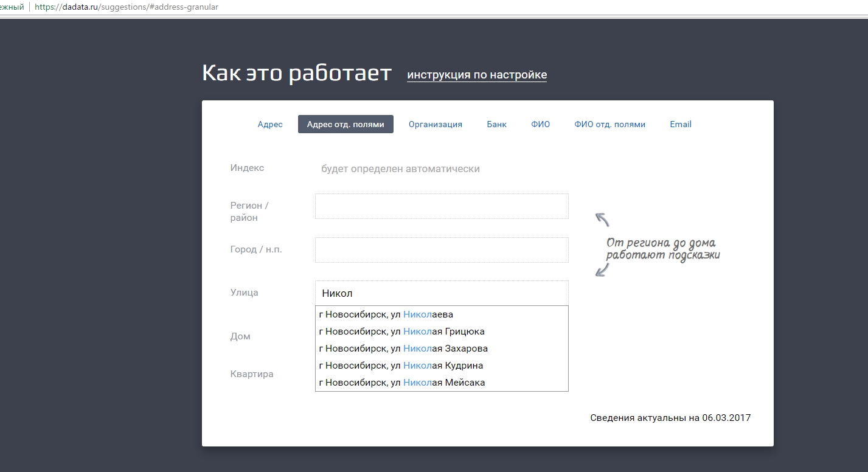Choose suggestion ул Николаева
The width and height of the screenshot is (868, 472).
(442, 314)
